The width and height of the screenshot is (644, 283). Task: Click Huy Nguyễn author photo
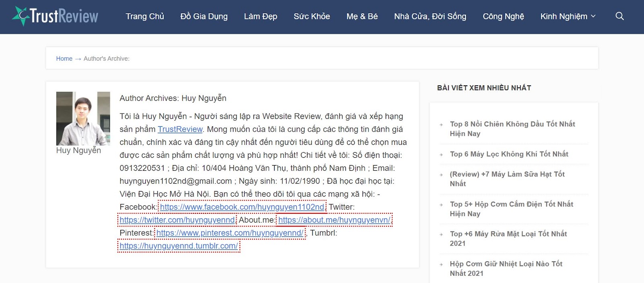(83, 118)
